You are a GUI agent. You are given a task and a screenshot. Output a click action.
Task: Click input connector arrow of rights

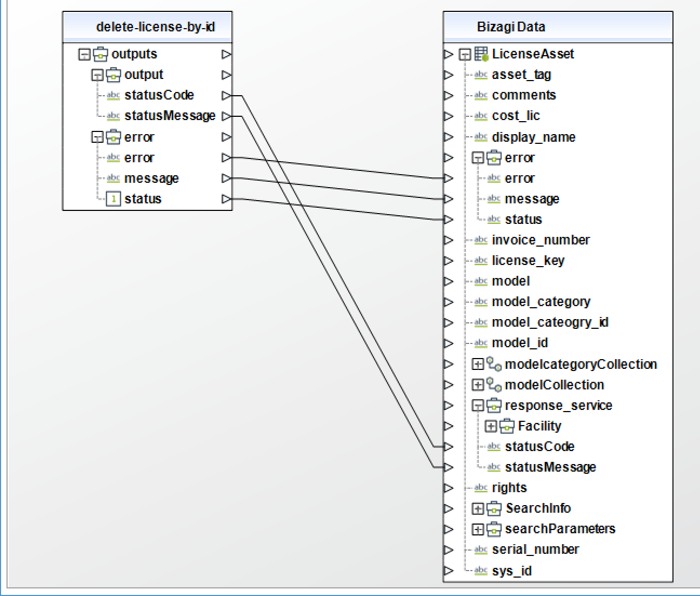(x=449, y=488)
